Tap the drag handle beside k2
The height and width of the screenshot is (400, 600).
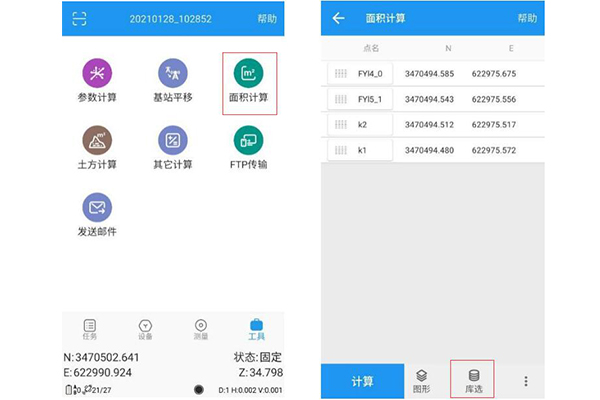(340, 125)
